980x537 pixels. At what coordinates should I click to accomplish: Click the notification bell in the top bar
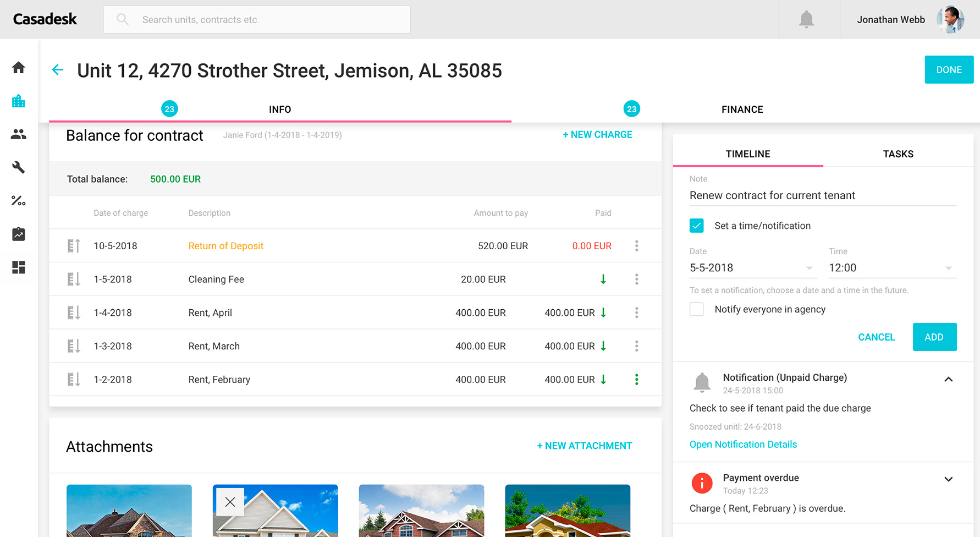pos(806,19)
